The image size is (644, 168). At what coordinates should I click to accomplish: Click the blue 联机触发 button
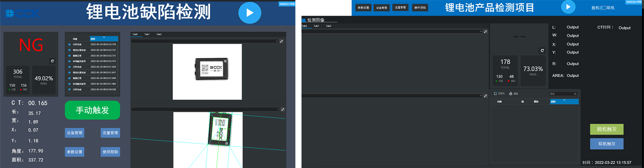(607, 144)
